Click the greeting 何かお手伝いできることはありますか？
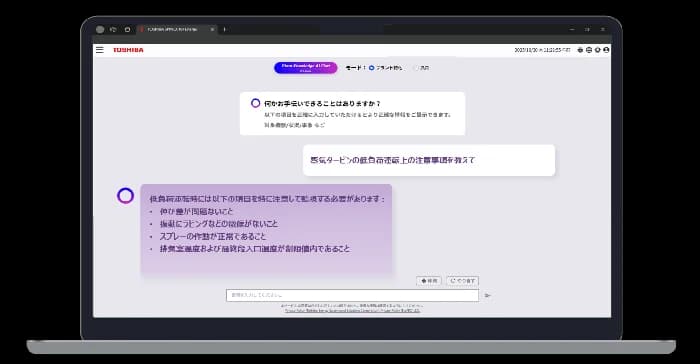 click(x=322, y=104)
